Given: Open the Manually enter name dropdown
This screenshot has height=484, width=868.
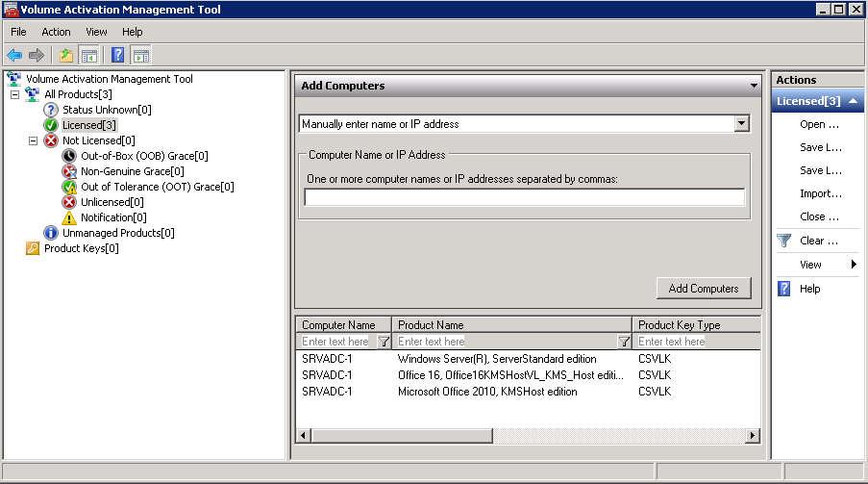Looking at the screenshot, I should coord(742,123).
